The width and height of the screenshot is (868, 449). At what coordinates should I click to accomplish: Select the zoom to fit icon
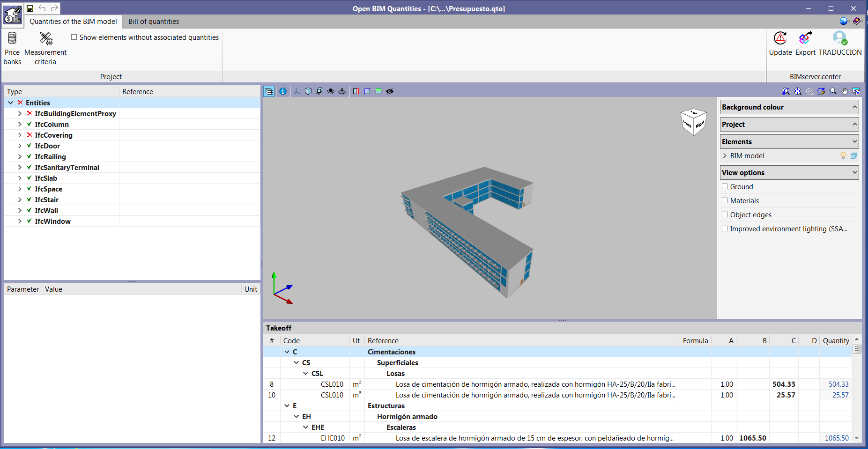pos(798,91)
